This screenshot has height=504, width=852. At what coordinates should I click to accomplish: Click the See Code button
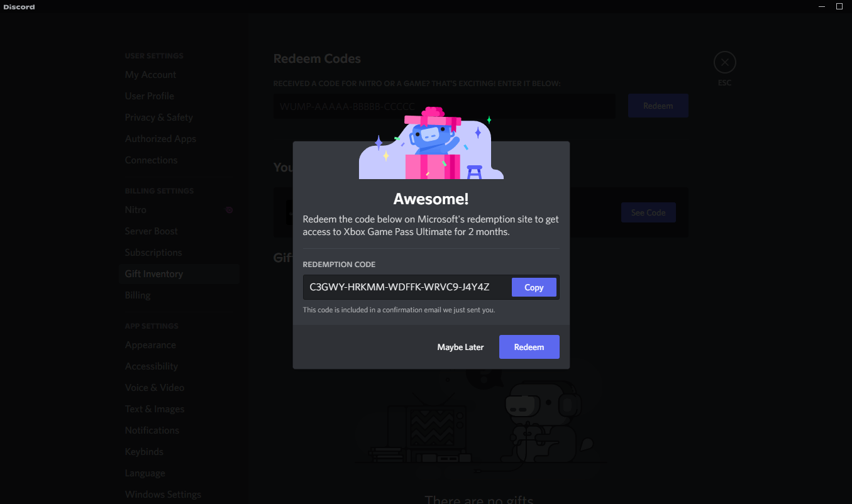coord(648,212)
